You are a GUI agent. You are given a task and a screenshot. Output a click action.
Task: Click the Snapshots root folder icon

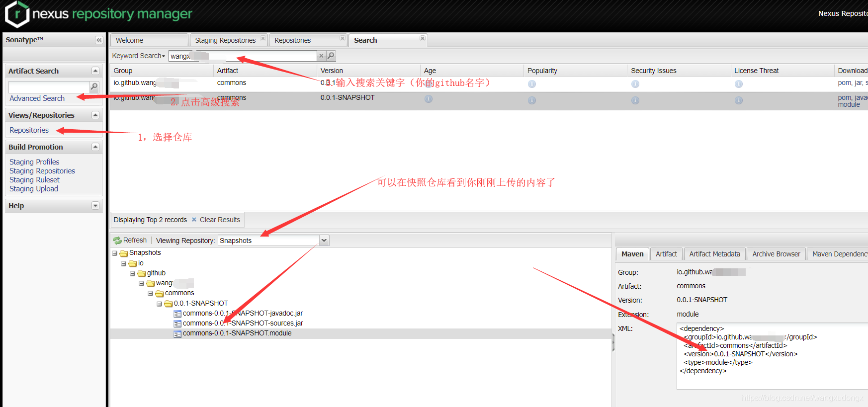click(x=124, y=253)
